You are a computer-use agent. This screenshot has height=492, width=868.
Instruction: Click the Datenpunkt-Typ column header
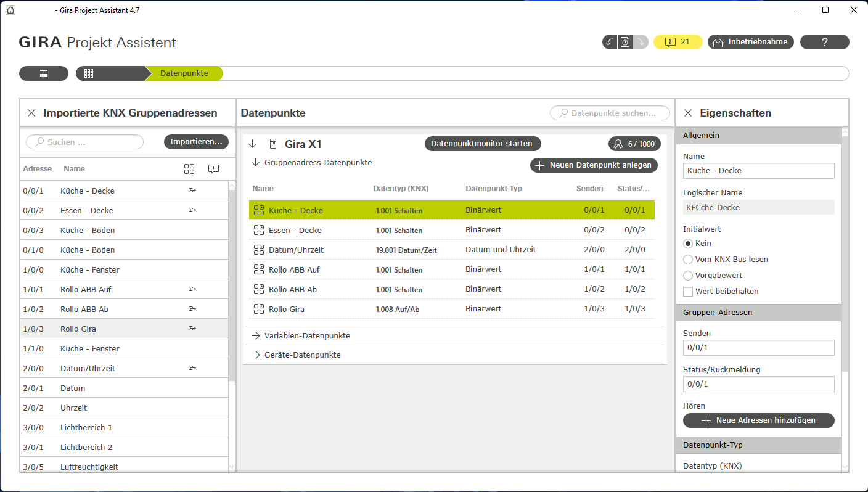click(494, 189)
